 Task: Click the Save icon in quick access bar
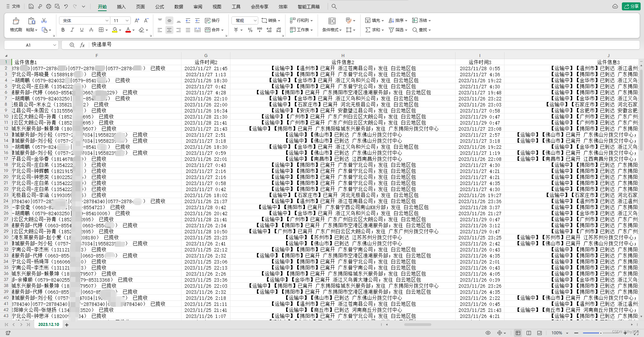tap(31, 6)
